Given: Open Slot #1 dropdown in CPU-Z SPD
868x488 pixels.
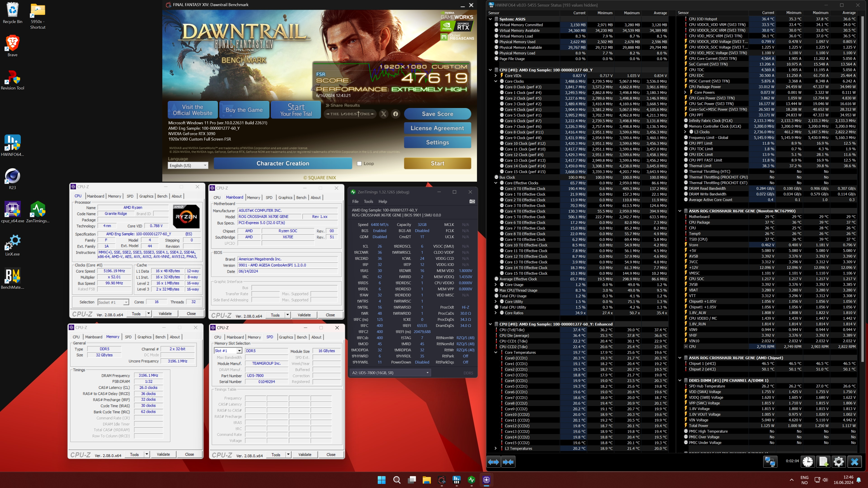Looking at the screenshot, I should [x=228, y=351].
